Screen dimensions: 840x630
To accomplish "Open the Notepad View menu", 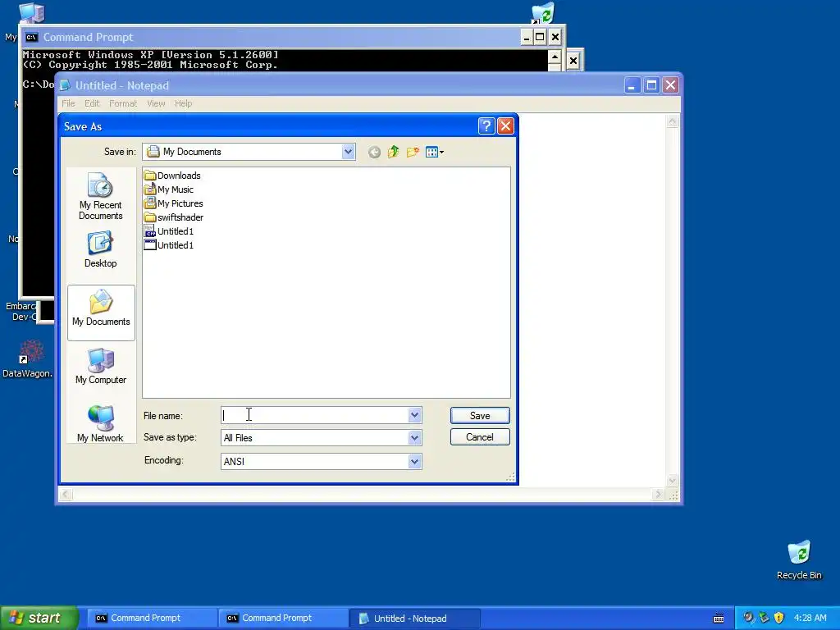I will [x=156, y=103].
